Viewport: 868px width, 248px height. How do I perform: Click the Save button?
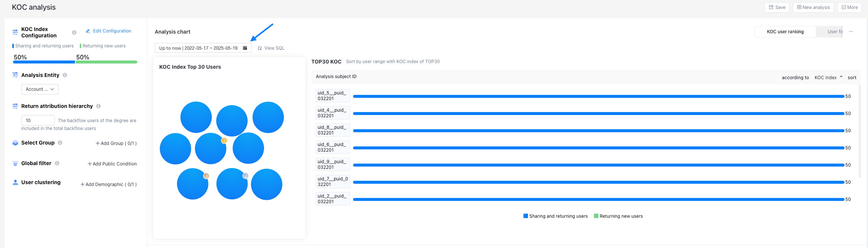(777, 7)
